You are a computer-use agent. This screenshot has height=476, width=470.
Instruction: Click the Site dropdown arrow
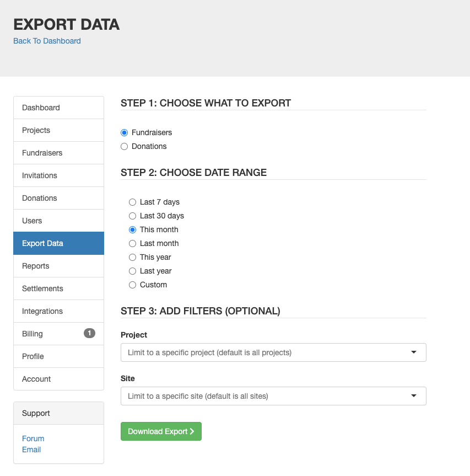[x=414, y=396]
